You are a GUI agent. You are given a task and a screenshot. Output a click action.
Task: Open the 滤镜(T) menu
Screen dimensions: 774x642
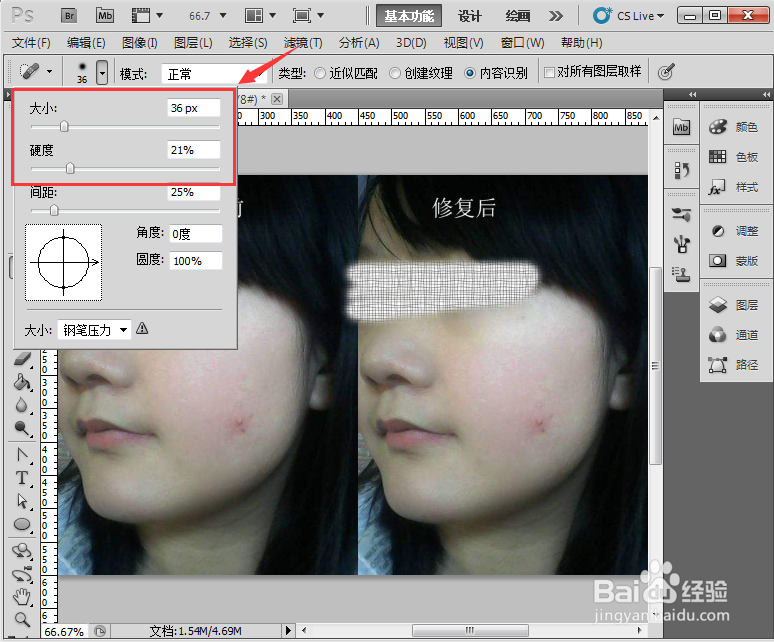pyautogui.click(x=303, y=43)
